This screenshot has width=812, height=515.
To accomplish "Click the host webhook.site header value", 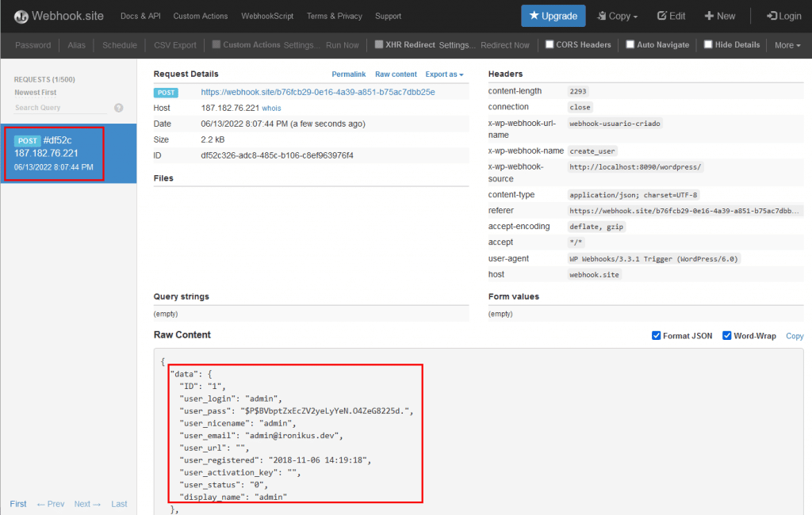I will (594, 274).
